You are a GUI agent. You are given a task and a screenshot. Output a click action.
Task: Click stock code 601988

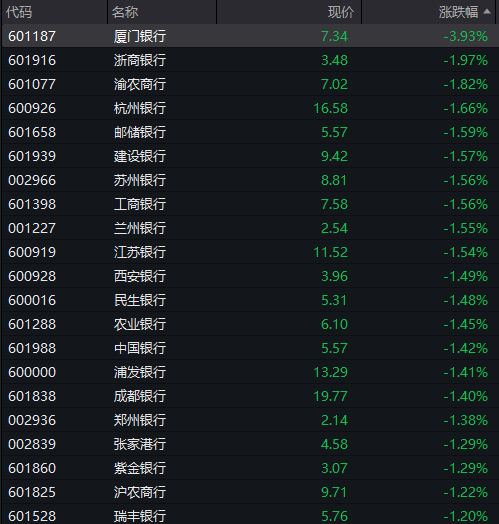pos(32,348)
